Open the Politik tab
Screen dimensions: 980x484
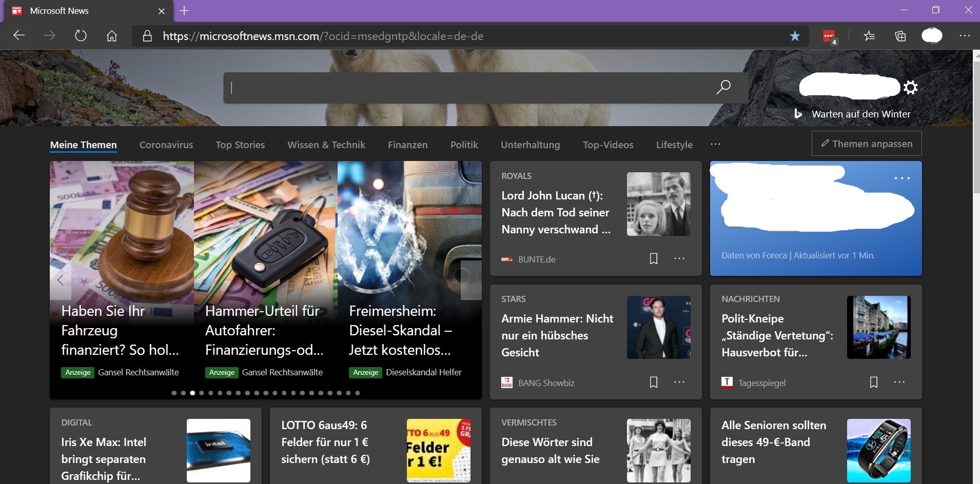pos(464,145)
